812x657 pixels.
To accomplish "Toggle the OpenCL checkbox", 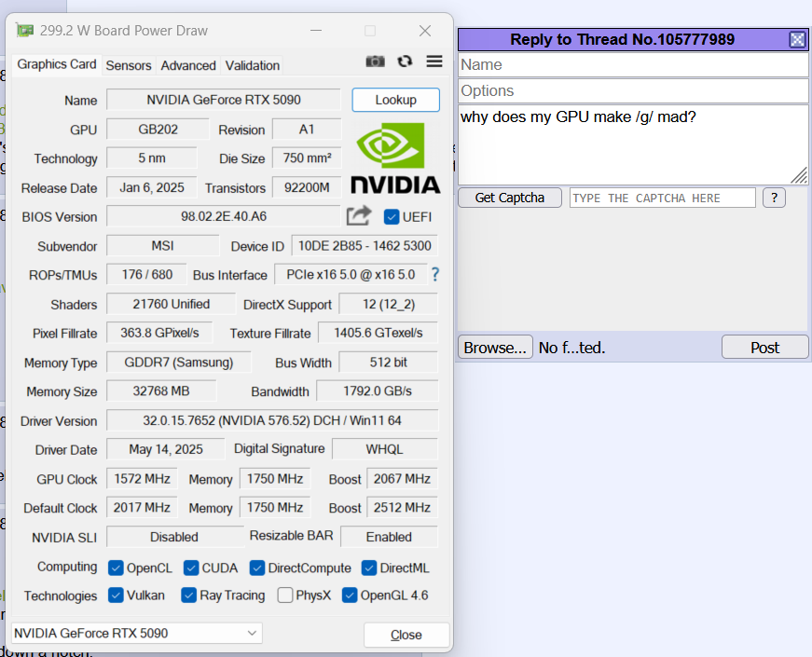I will click(116, 568).
